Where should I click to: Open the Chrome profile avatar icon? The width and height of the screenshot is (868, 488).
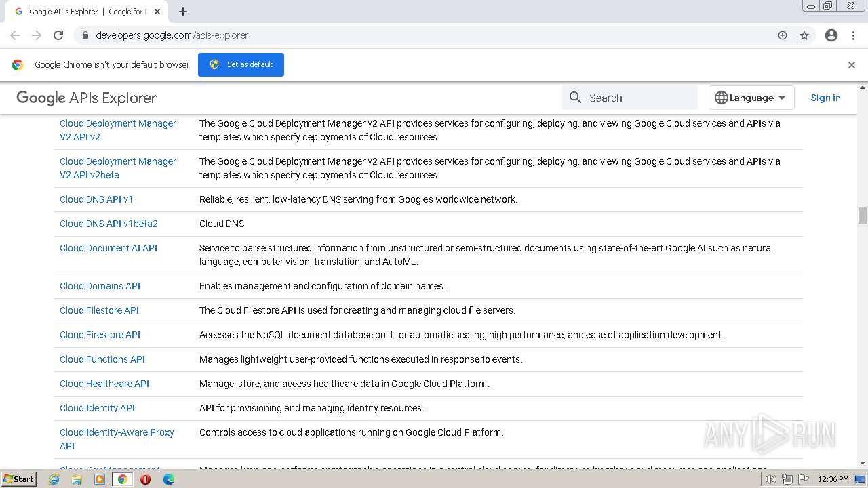tap(831, 35)
